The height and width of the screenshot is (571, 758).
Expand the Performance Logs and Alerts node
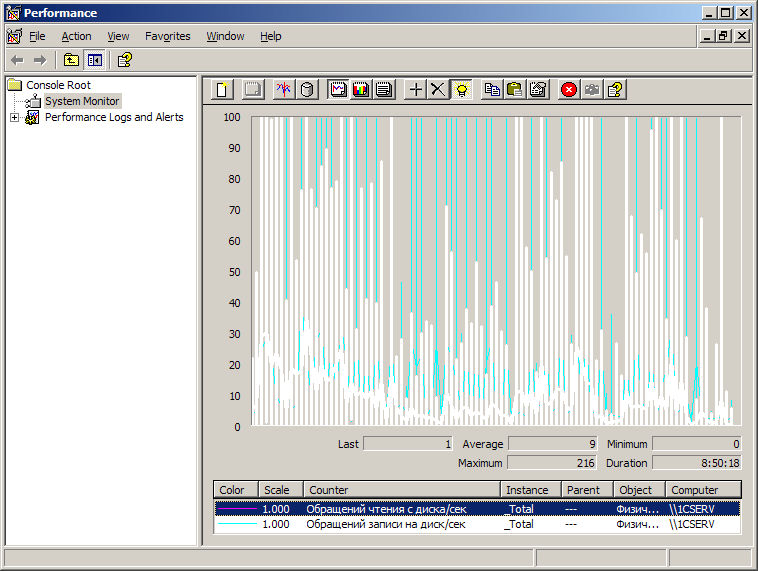click(x=14, y=117)
